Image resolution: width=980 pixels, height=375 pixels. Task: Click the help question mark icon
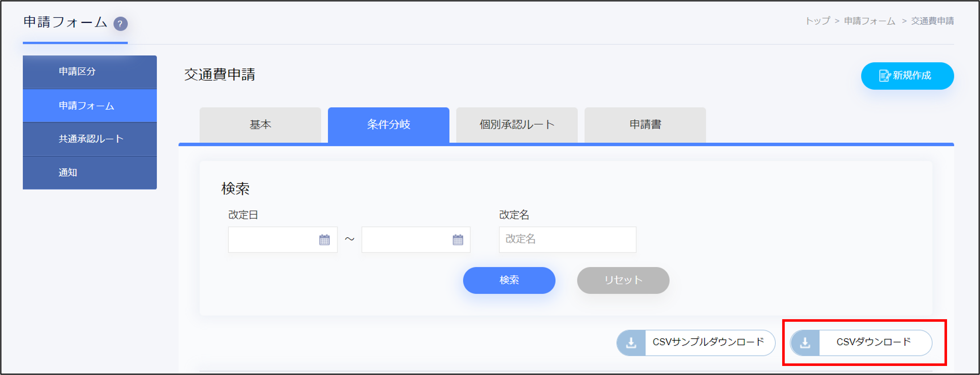pyautogui.click(x=120, y=24)
